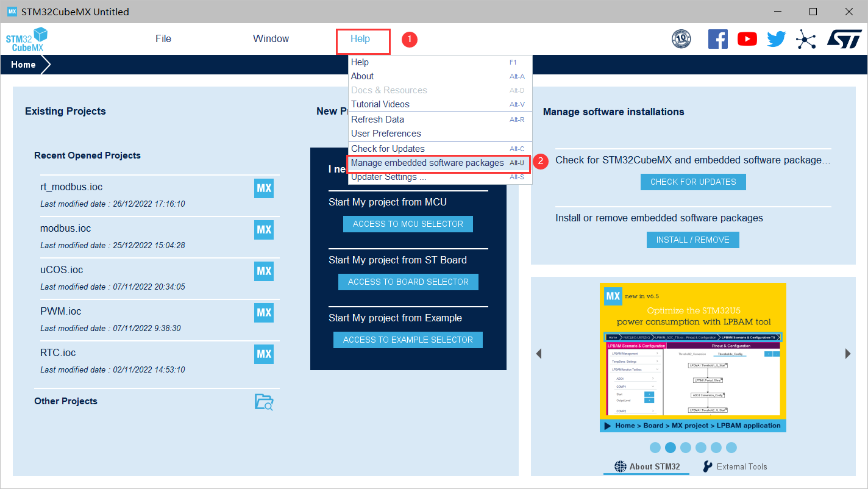This screenshot has width=868, height=489.
Task: Switch to the External Tools tab
Action: tap(735, 466)
